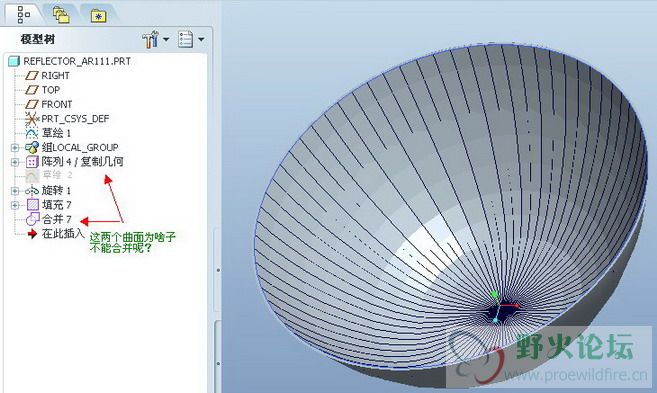Viewport: 657px width, 393px height.
Task: Click the 在此插入 insert-here marker
Action: pyautogui.click(x=56, y=233)
